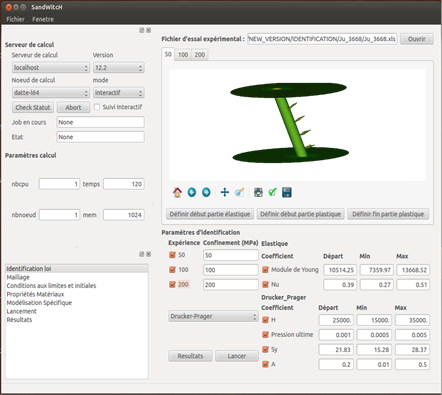
Task: Click Définir fin partie plastique
Action: tap(388, 214)
